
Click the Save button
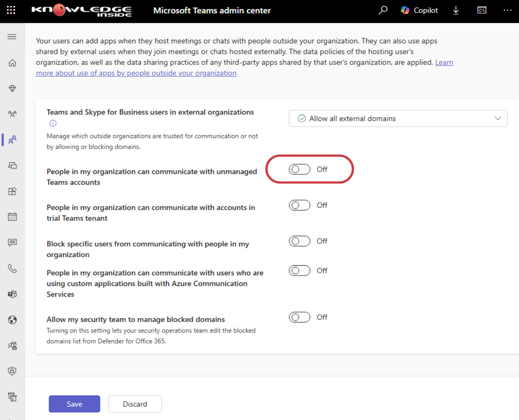point(74,404)
